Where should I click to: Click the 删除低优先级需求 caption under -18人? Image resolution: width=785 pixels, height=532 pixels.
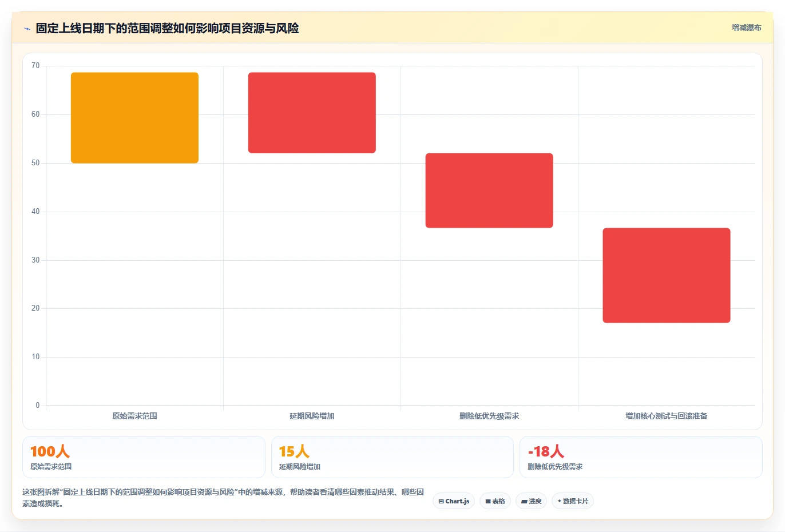(x=555, y=467)
